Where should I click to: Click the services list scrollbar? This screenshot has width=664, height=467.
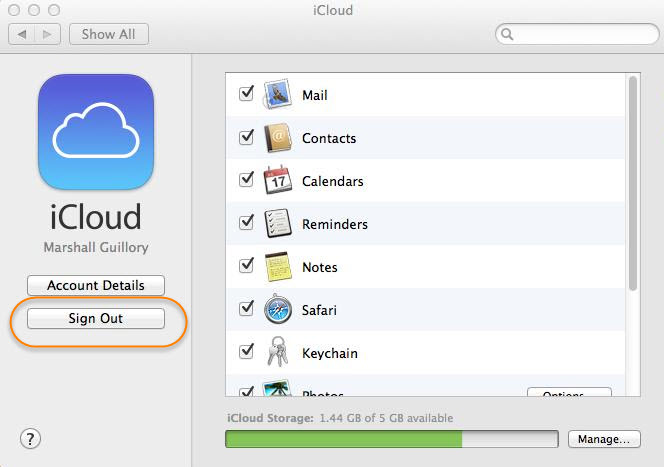633,183
